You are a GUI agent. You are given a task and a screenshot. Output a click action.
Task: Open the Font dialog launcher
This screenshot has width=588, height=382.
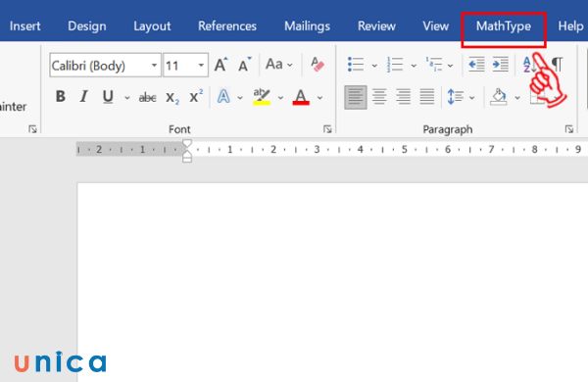point(327,129)
